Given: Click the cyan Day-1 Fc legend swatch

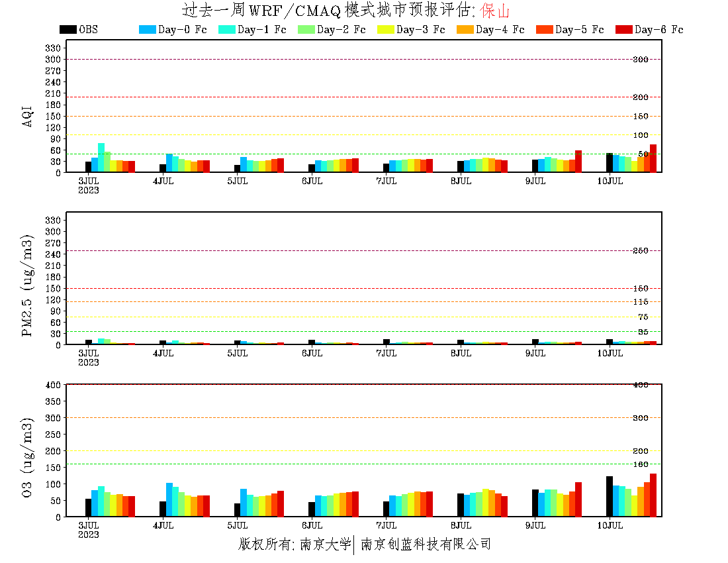Looking at the screenshot, I should tap(226, 29).
